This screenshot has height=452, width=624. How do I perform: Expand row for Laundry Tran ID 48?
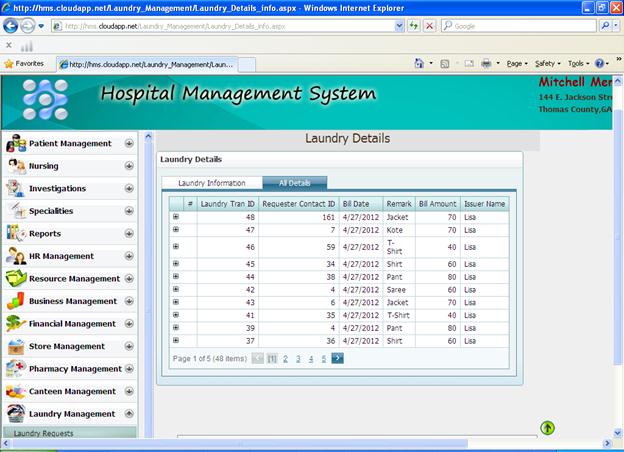tap(176, 217)
